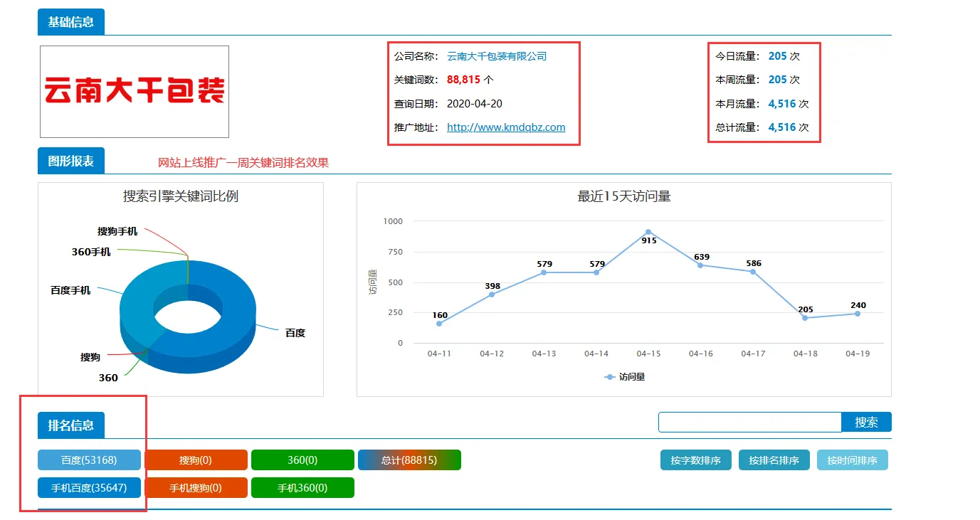
Task: Select the 手机搜狗(0) button
Action: coord(196,487)
